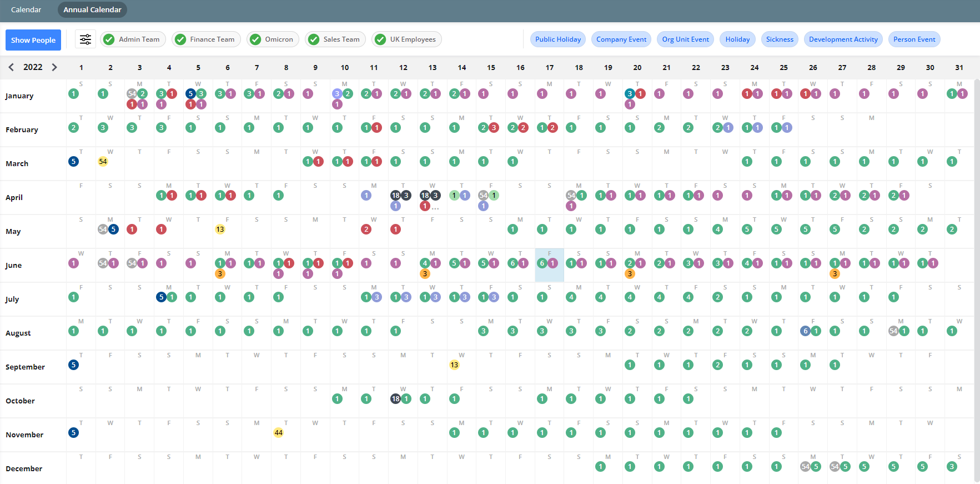Viewport: 980px width, 484px height.
Task: Click yellow 54 badge on March 2
Action: (103, 162)
